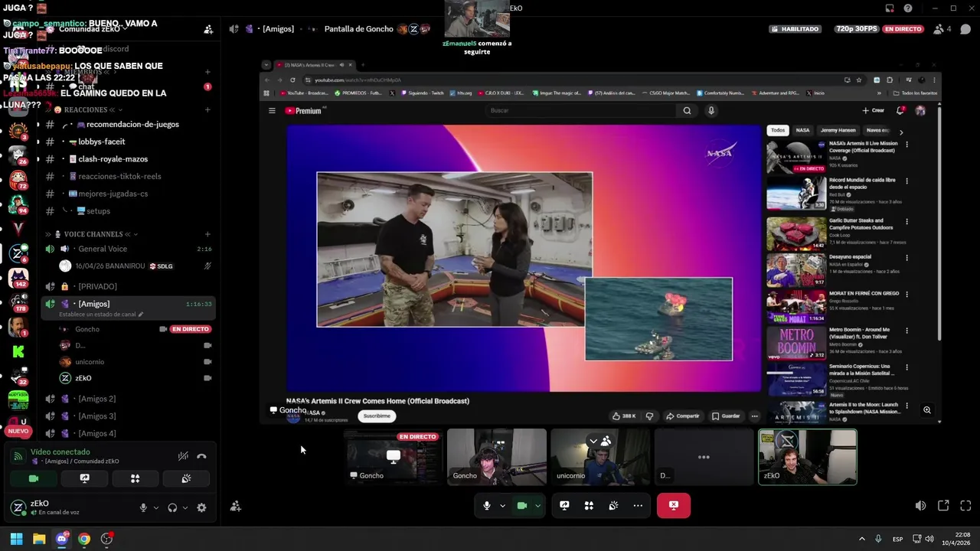Open the reacciones-tiktok-reels channel
Screen dimensions: 980x551
click(x=129, y=176)
